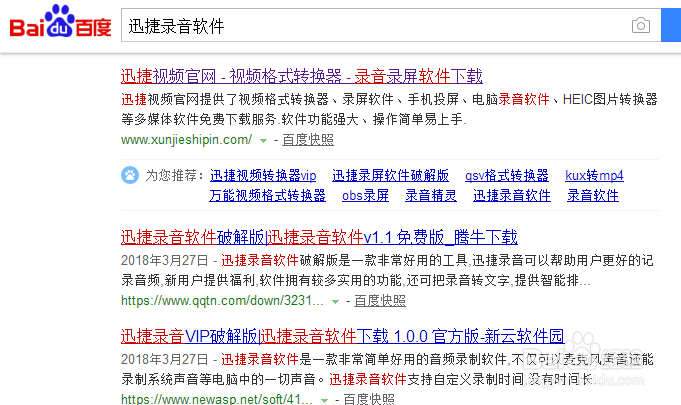Click www.xunjieshipin.com URL text
This screenshot has width=681, height=405.
click(x=186, y=140)
